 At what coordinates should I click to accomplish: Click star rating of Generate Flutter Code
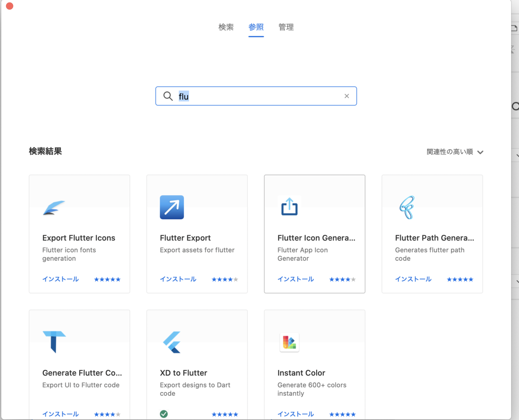tap(107, 414)
